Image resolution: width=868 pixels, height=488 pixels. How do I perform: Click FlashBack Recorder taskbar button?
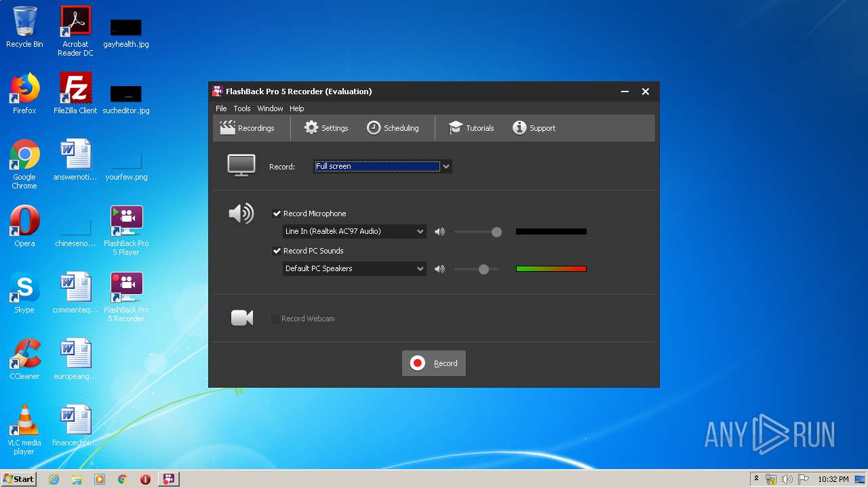169,479
